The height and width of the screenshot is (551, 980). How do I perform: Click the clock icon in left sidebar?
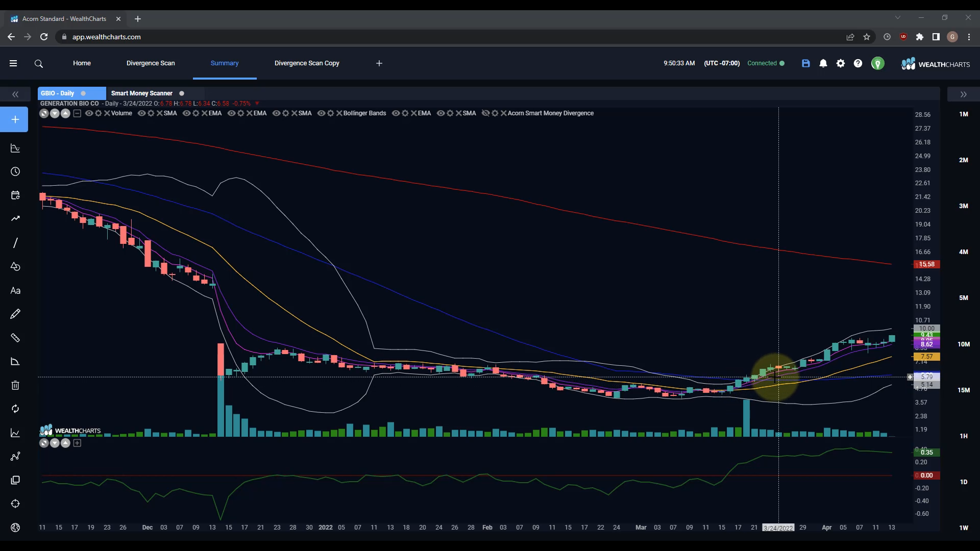pos(15,171)
